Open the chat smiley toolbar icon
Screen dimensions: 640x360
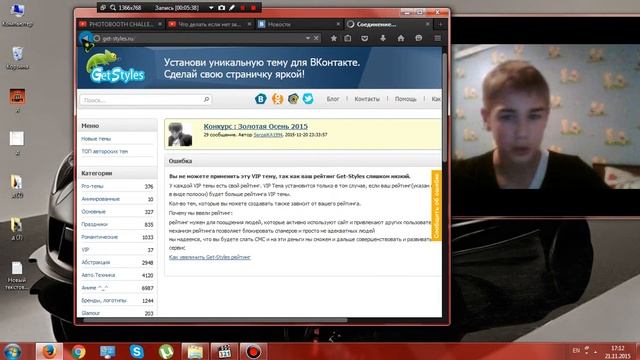(419, 38)
